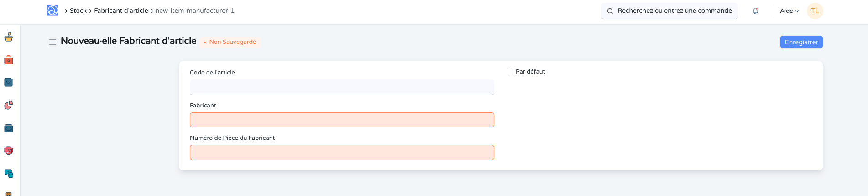
Task: Toggle the sidebar hamburger menu icon
Action: coord(52,42)
